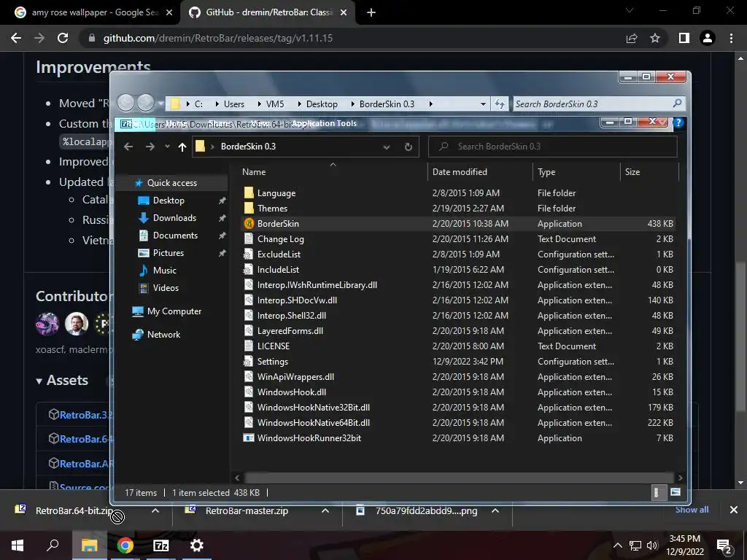Click the refresh icon in Aero address bar
Viewport: 747px width, 560px height.
[500, 104]
